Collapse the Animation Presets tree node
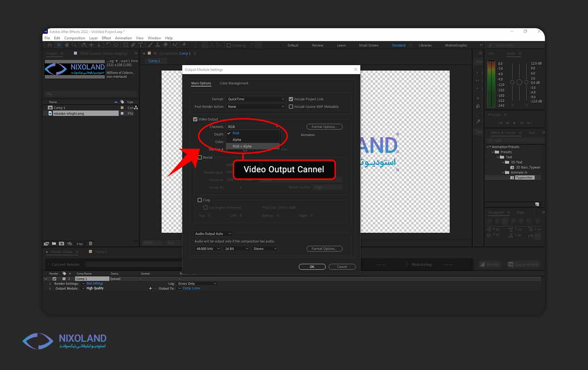The height and width of the screenshot is (370, 588). click(488, 147)
